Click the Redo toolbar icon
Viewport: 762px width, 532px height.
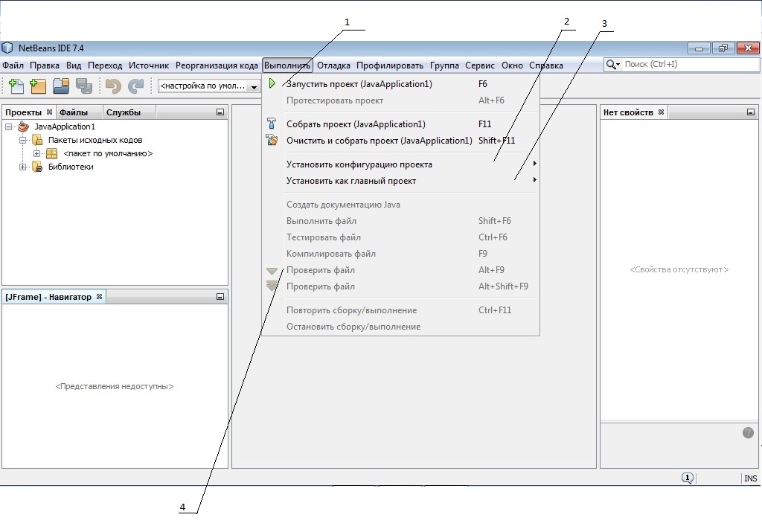coord(135,86)
